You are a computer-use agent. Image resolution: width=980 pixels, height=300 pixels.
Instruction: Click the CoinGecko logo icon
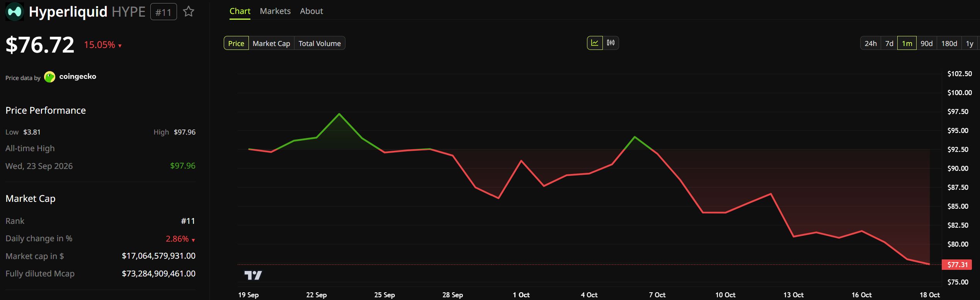coord(50,77)
